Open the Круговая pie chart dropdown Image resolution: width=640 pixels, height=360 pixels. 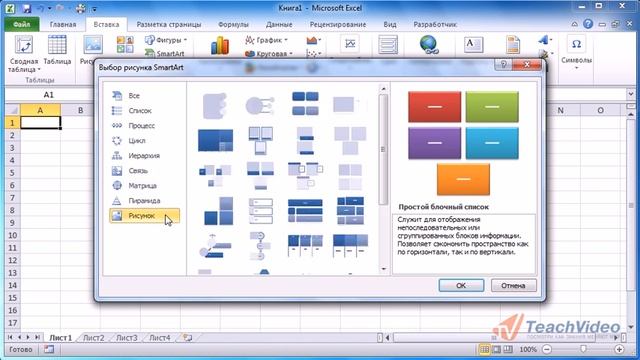click(269, 53)
